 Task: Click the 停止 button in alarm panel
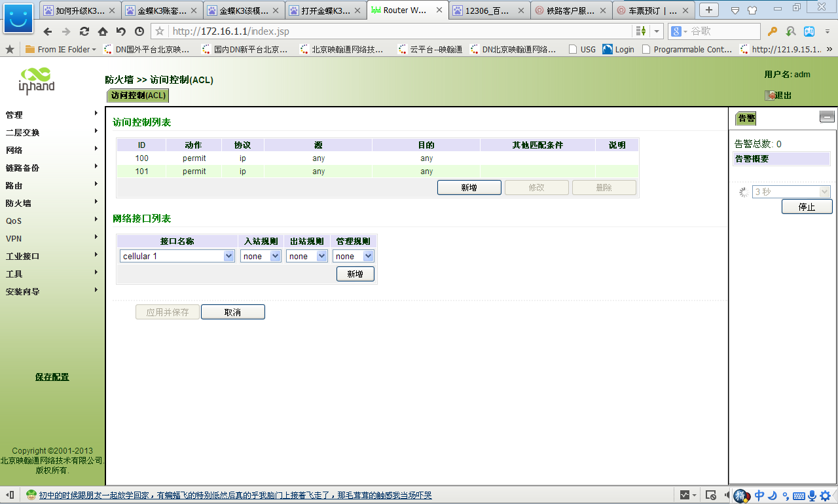[807, 207]
